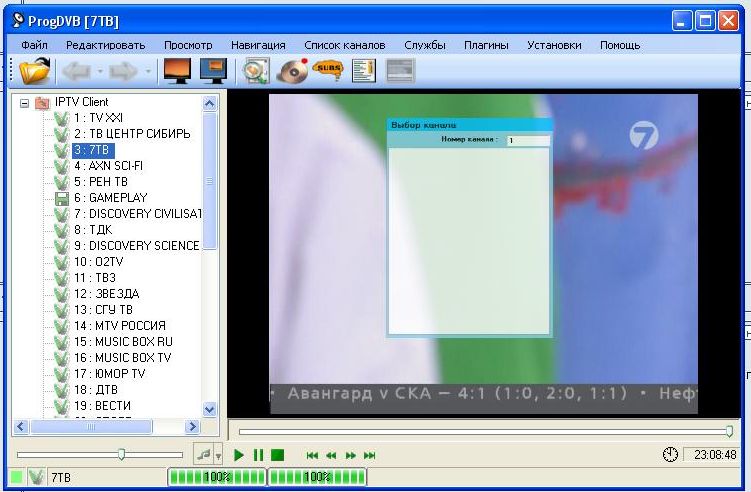Viewport: 751px width, 492px height.
Task: Click the playback position slider handle
Action: tap(729, 431)
